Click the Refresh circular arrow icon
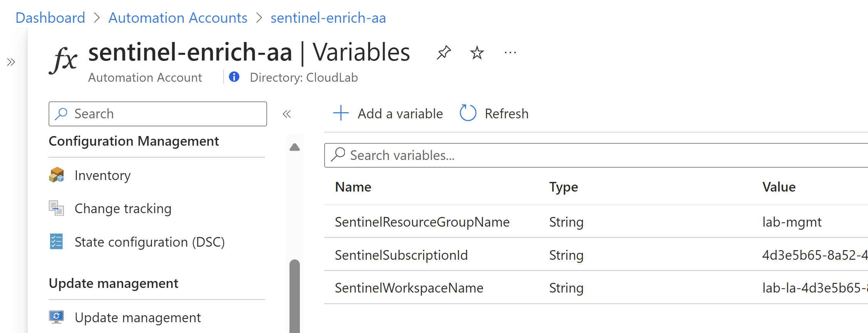 (x=468, y=113)
